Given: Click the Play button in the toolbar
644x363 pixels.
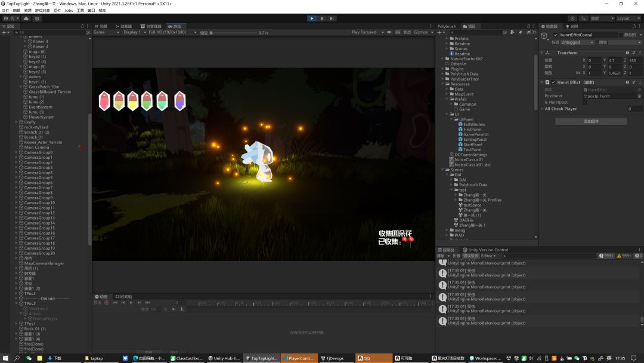Looking at the screenshot, I should (x=311, y=19).
